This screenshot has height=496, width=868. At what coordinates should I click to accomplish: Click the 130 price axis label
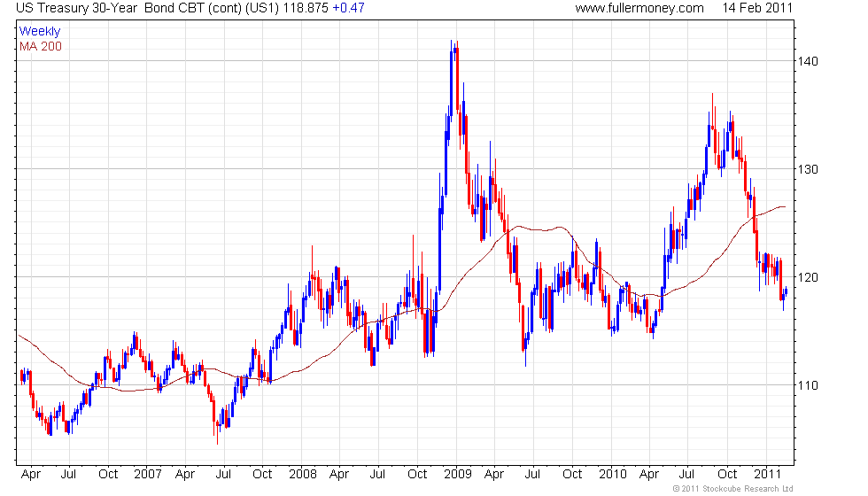pos(808,169)
